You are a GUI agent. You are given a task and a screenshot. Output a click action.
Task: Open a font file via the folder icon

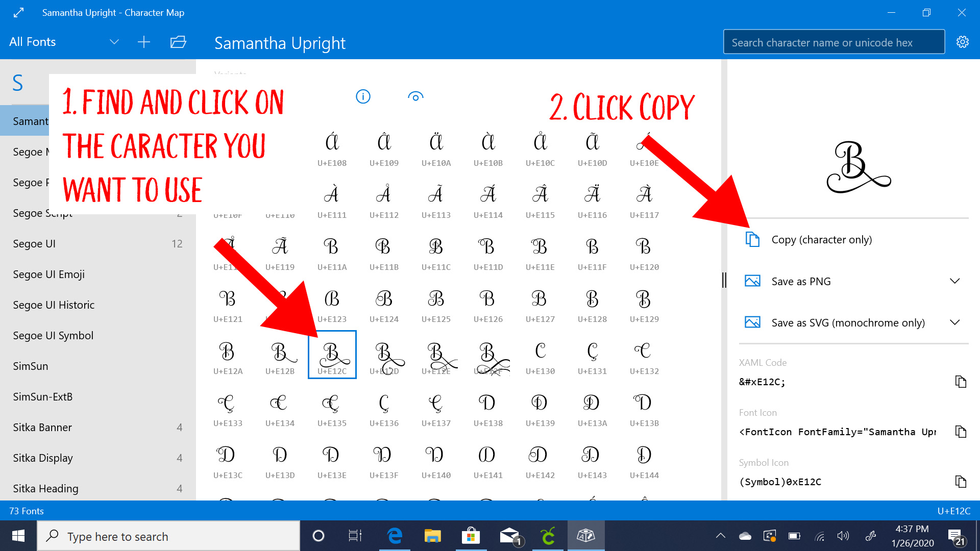(178, 42)
